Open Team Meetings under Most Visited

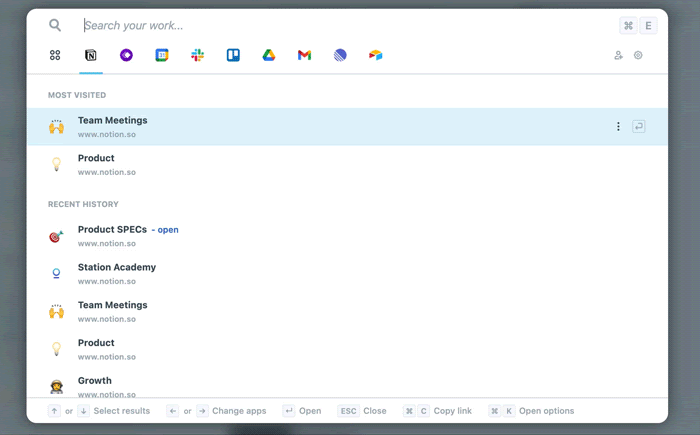coord(347,127)
